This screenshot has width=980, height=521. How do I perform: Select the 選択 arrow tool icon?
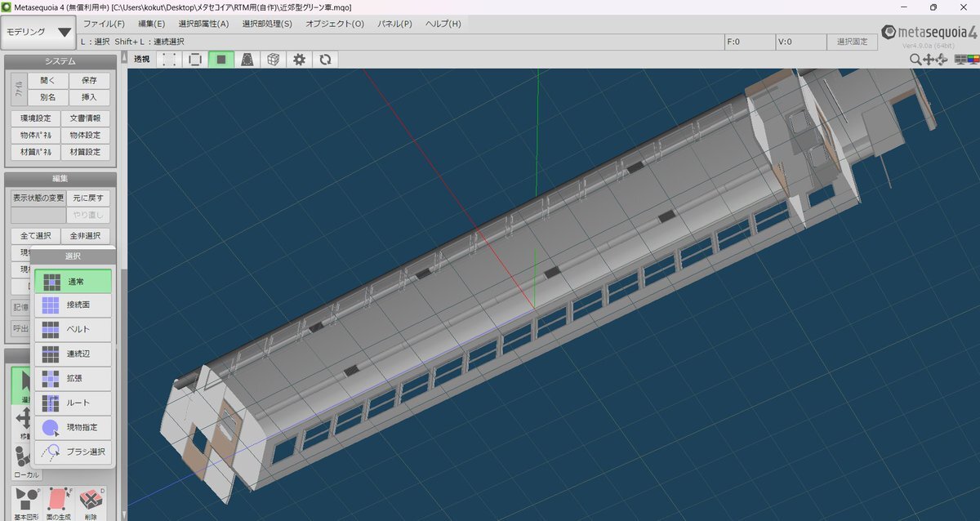click(x=22, y=385)
